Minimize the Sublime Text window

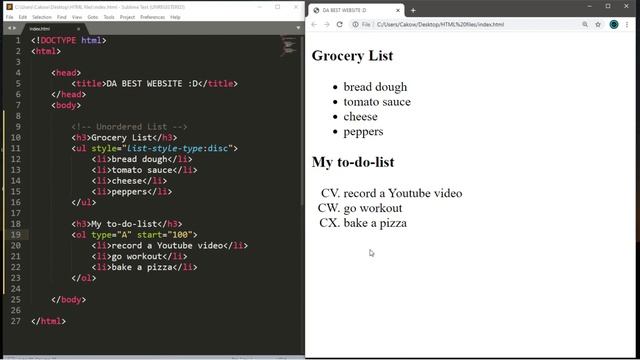(260, 7)
